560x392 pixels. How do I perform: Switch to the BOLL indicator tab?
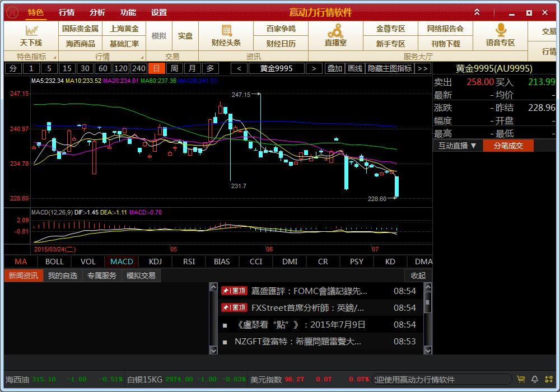54,262
